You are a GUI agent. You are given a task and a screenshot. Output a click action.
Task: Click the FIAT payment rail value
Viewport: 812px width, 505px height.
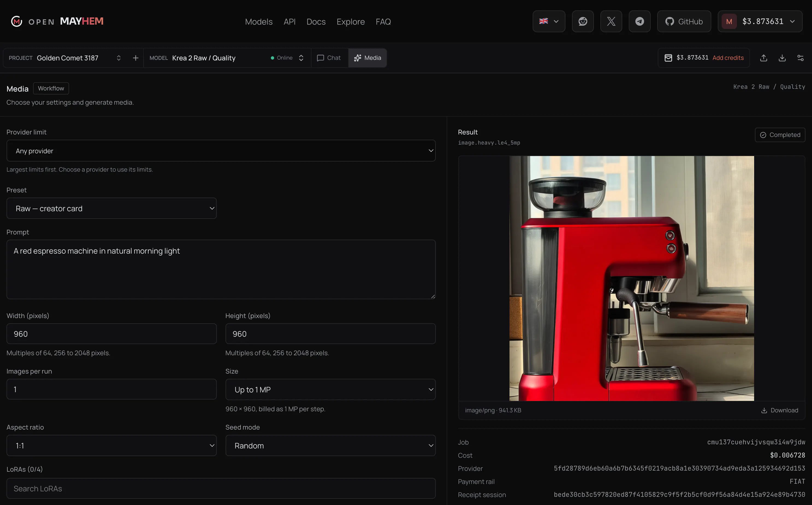(797, 481)
